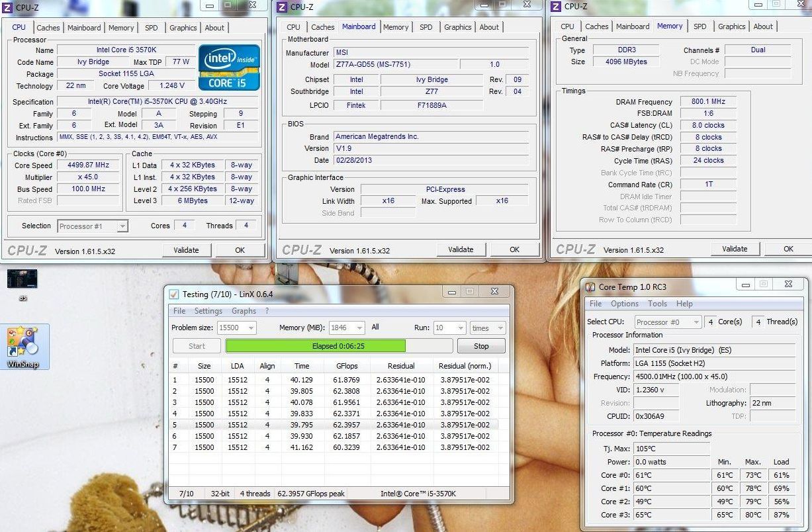Click the greyed-out Start button in LinX
The image size is (812, 532).
[197, 346]
